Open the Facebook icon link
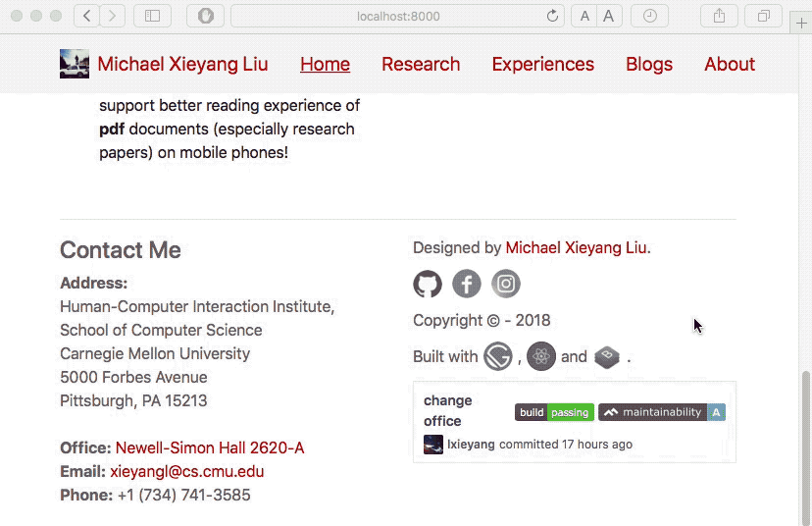This screenshot has height=526, width=812. (467, 284)
